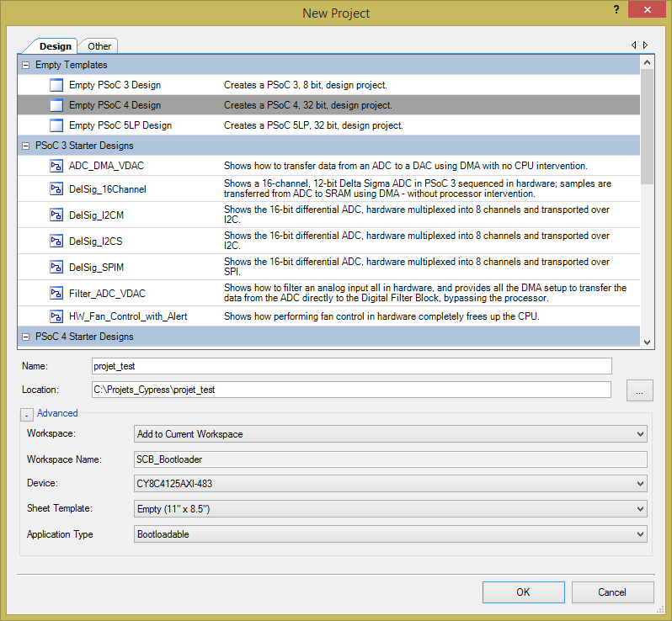Expand the Application Type dropdown

pos(391,534)
